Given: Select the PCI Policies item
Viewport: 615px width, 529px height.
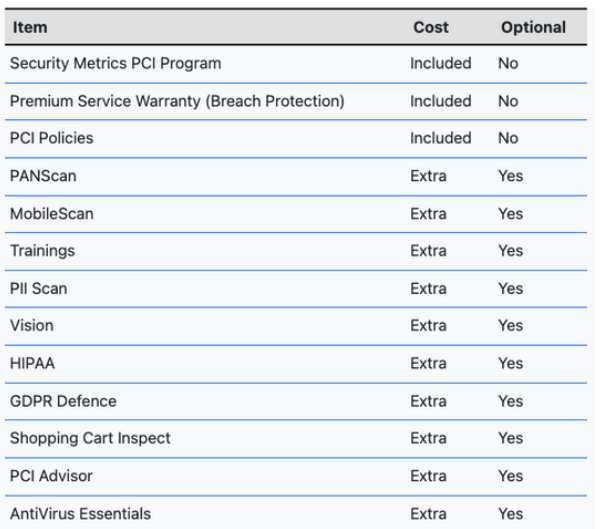Looking at the screenshot, I should (x=51, y=138).
